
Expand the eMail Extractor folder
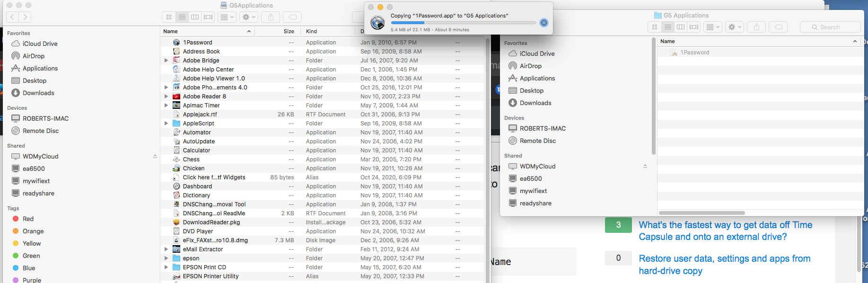[166, 249]
